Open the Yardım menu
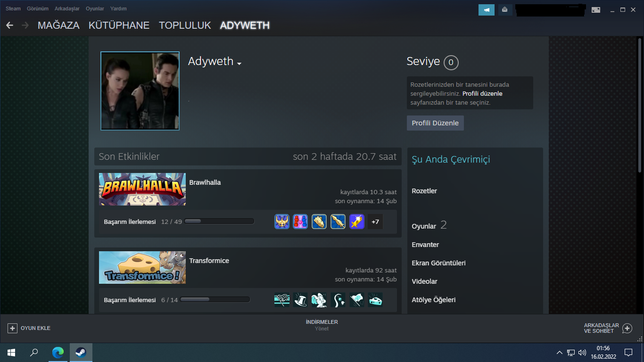This screenshot has height=362, width=644. pyautogui.click(x=118, y=8)
